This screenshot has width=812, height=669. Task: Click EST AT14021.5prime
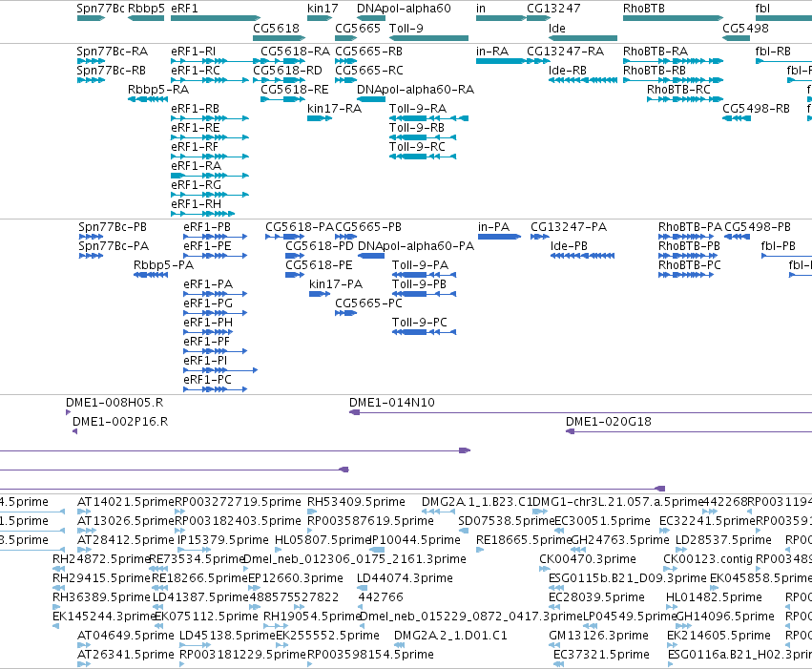coord(126,502)
